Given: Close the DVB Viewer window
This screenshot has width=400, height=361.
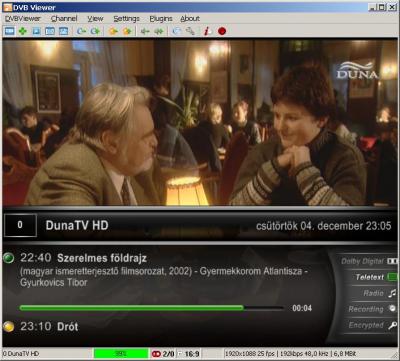Looking at the screenshot, I should 392,7.
